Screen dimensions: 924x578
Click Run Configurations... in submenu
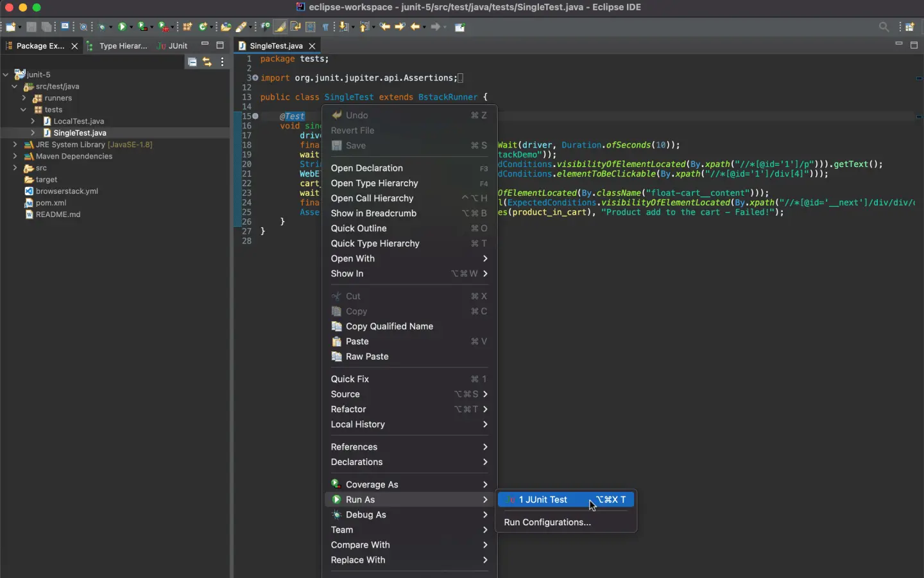coord(547,522)
